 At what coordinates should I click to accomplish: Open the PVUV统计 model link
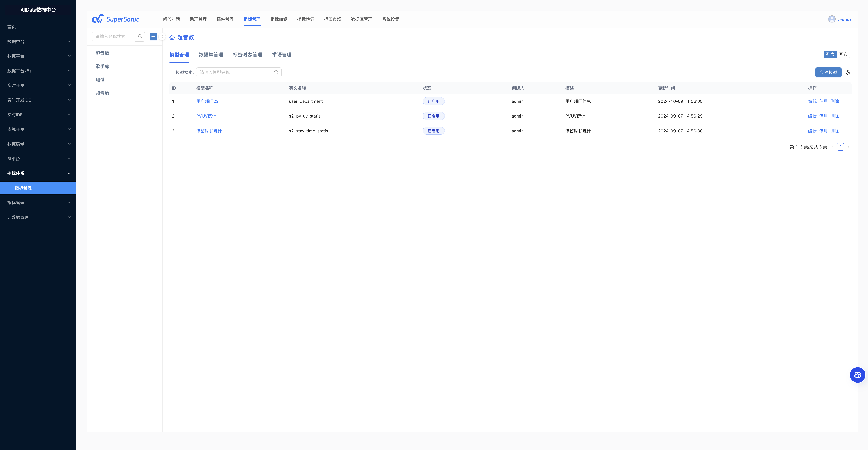pyautogui.click(x=206, y=116)
